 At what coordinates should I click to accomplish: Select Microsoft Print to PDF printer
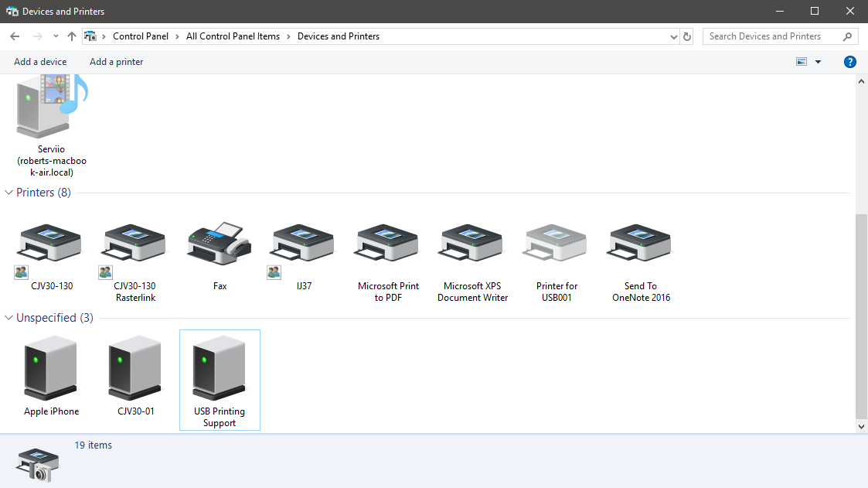388,261
